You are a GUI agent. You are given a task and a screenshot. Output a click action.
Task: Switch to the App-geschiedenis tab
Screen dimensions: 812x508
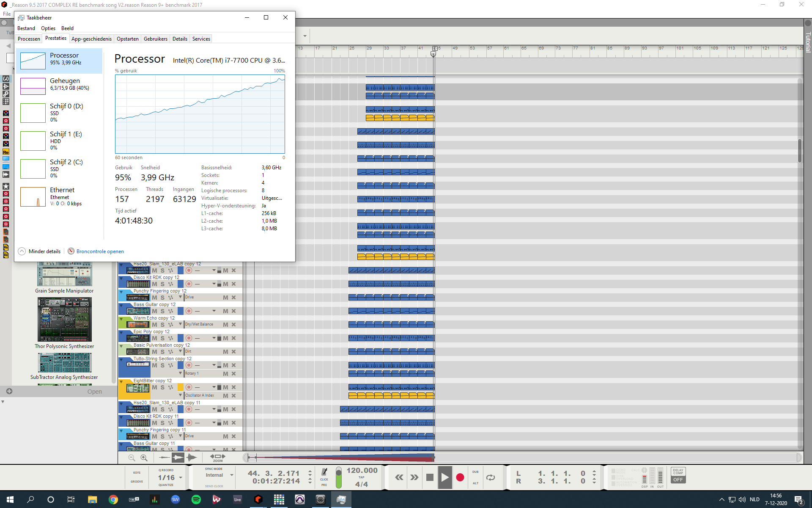click(x=91, y=39)
